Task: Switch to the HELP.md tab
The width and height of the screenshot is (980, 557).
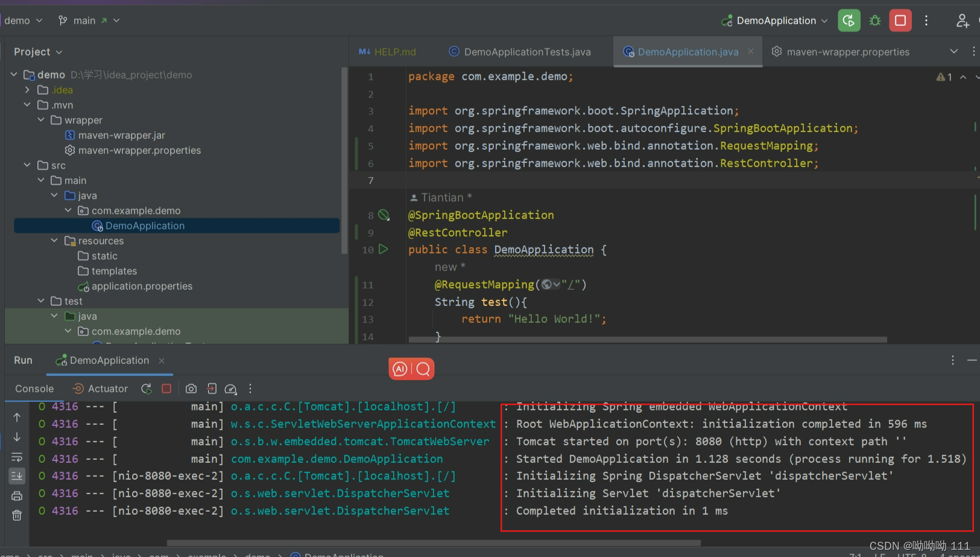Action: click(387, 52)
